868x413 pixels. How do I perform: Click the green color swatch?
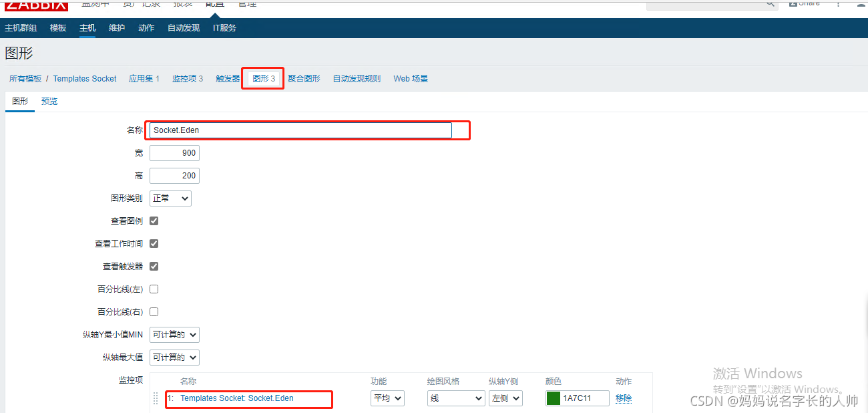pos(553,398)
